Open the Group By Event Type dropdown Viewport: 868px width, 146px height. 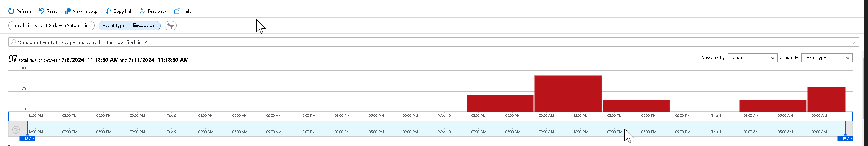coord(827,57)
